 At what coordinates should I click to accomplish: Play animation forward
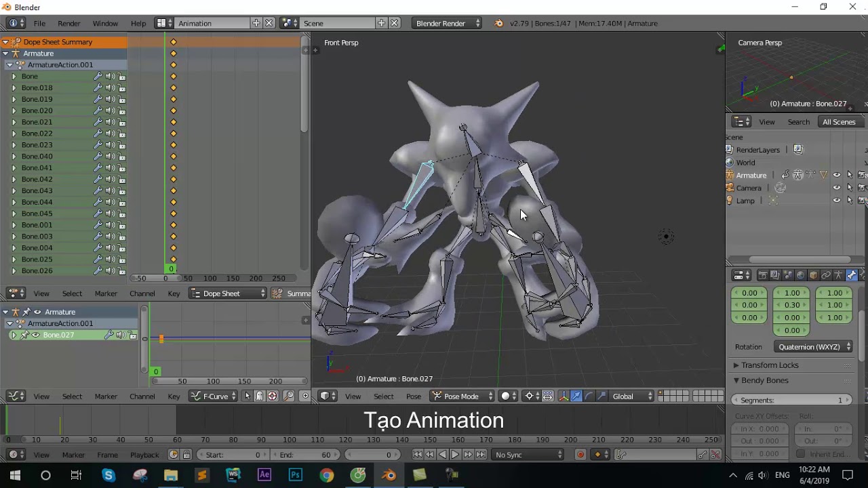[x=455, y=455]
